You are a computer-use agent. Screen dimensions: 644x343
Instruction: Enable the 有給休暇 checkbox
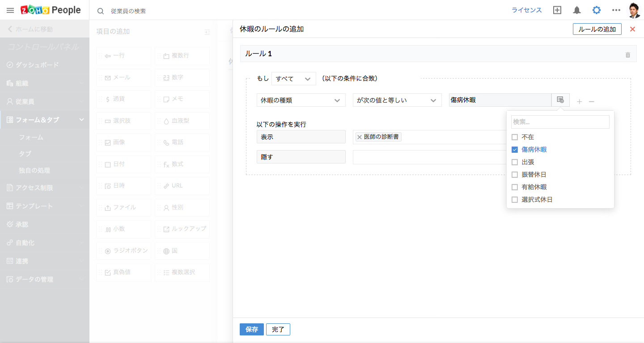click(515, 187)
